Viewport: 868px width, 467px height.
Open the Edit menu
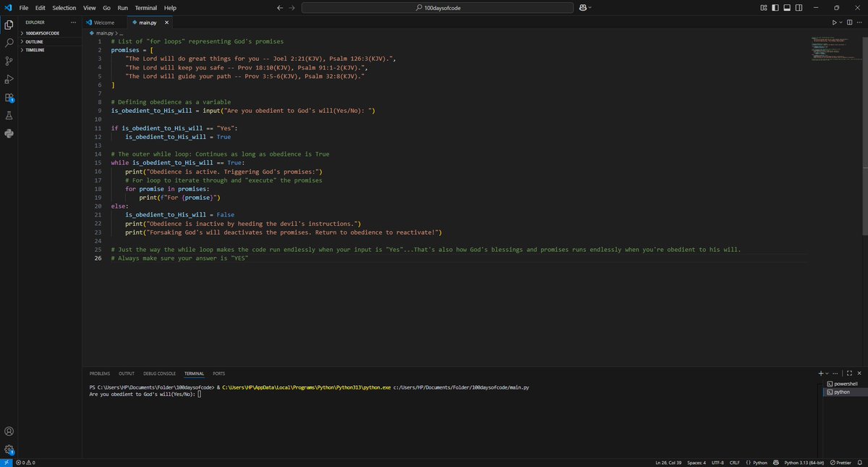pyautogui.click(x=41, y=7)
